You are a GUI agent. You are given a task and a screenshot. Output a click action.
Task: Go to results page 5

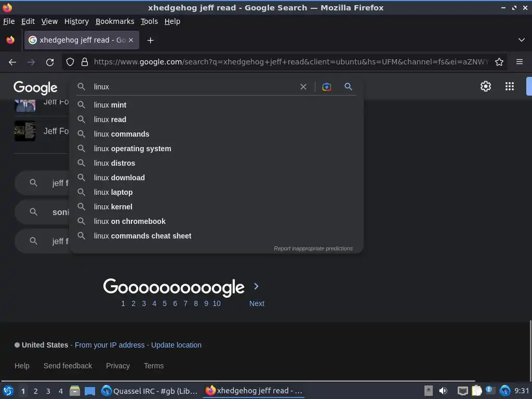[165, 303]
